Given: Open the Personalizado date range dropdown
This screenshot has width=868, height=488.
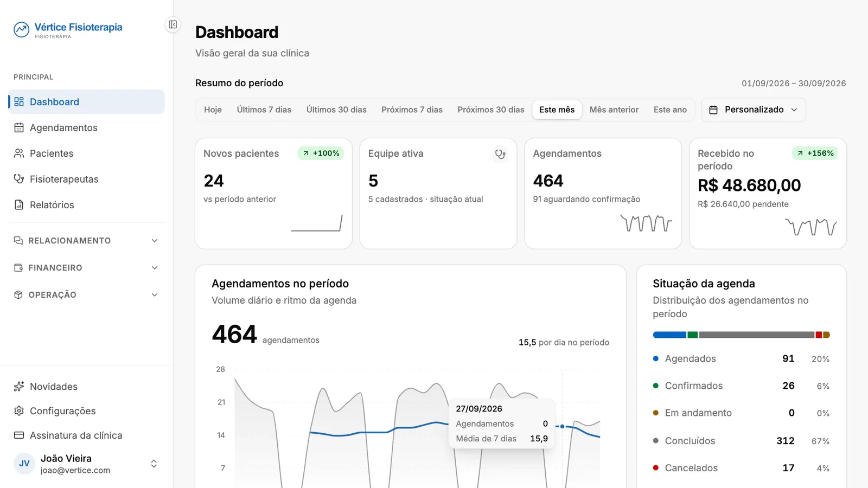Looking at the screenshot, I should [x=754, y=110].
